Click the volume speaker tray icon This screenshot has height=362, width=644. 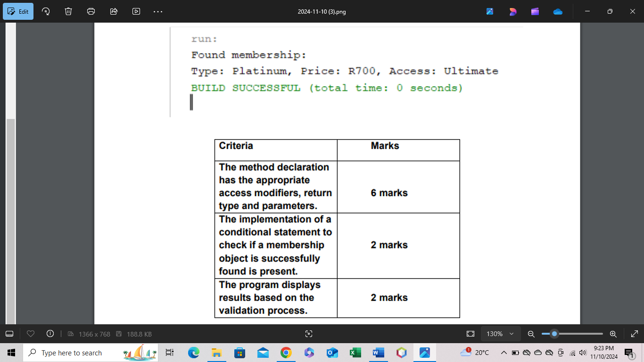[583, 353]
